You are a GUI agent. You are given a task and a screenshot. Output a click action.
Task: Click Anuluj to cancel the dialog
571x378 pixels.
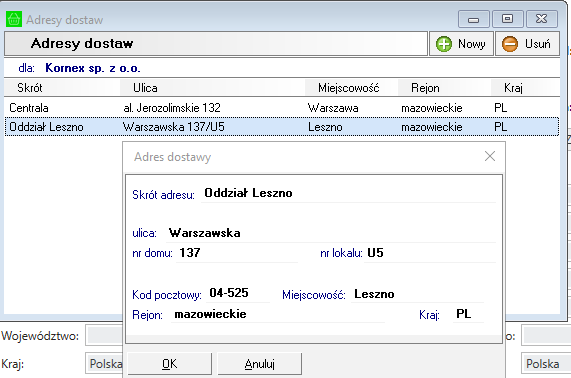(x=260, y=363)
